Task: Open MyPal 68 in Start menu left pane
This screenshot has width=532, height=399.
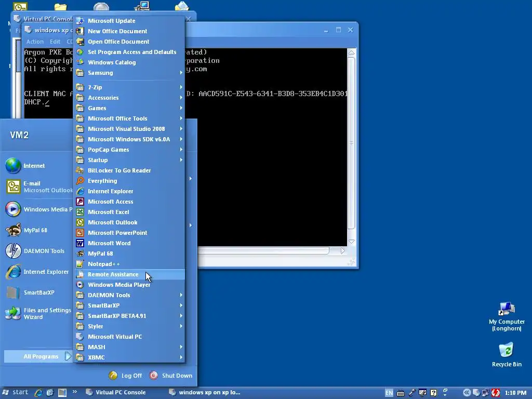Action: (37, 230)
